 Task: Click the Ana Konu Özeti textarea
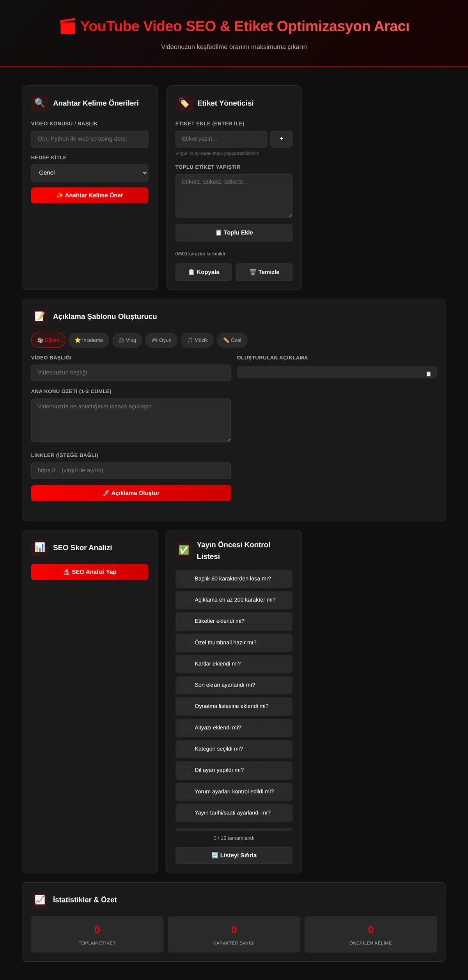pos(131,420)
